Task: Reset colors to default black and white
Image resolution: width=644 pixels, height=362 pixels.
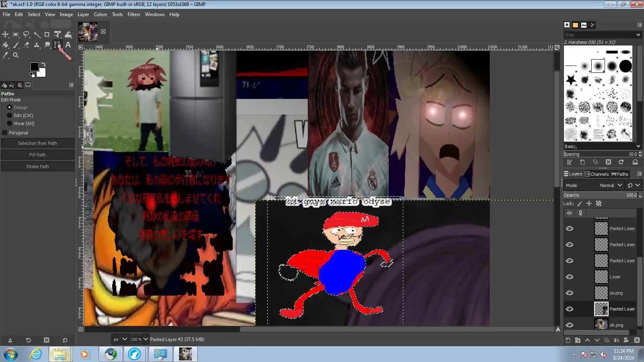Action: pyautogui.click(x=32, y=74)
